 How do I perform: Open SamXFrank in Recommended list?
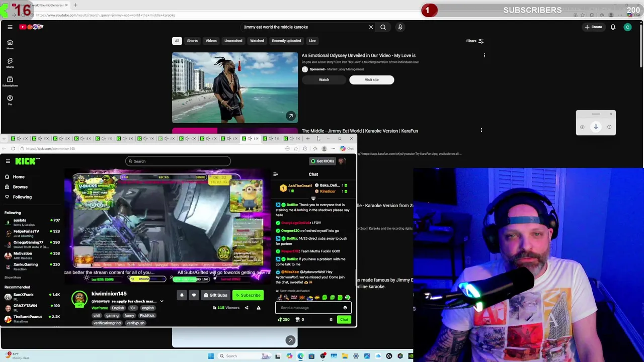32,297
